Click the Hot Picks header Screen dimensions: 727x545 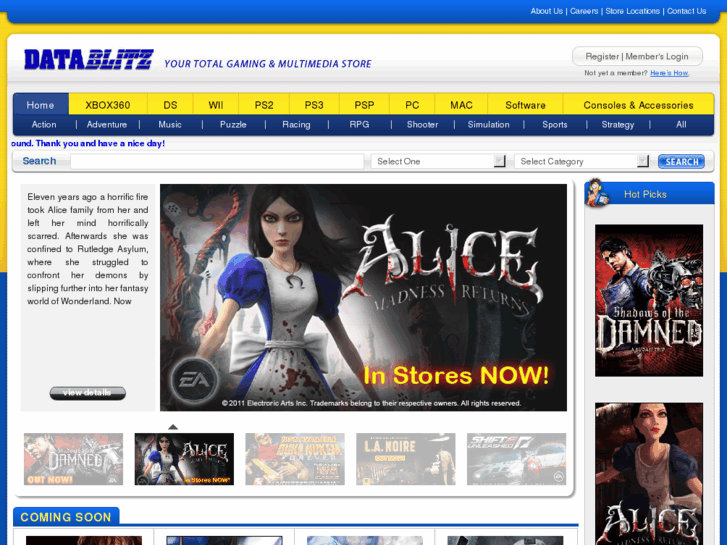[649, 194]
